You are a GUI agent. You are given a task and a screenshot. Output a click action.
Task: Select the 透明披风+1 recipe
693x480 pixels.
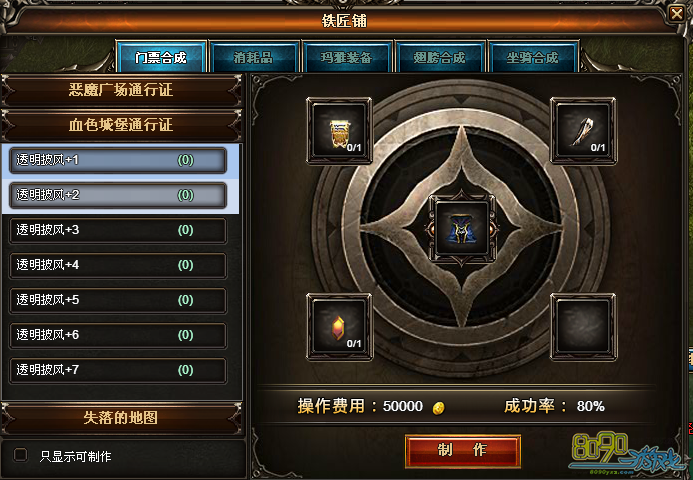pyautogui.click(x=118, y=160)
